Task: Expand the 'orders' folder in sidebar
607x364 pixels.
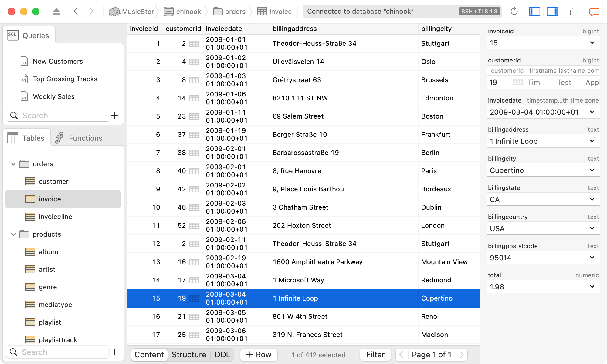Action: [x=13, y=164]
